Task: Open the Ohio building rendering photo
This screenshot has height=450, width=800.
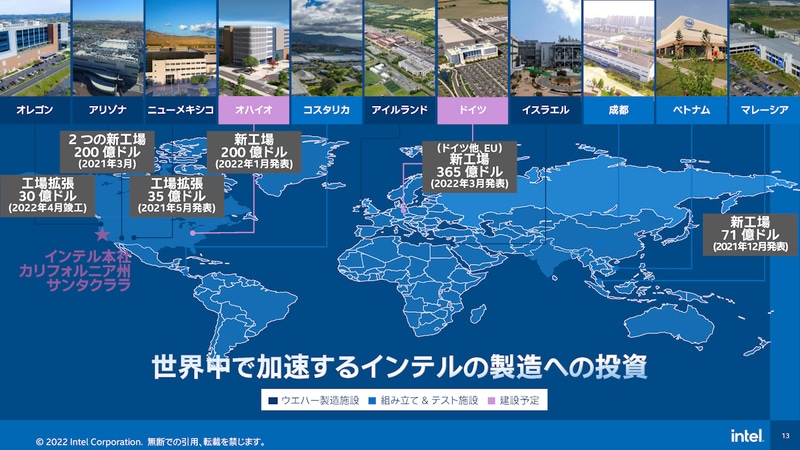Action: pos(254,48)
